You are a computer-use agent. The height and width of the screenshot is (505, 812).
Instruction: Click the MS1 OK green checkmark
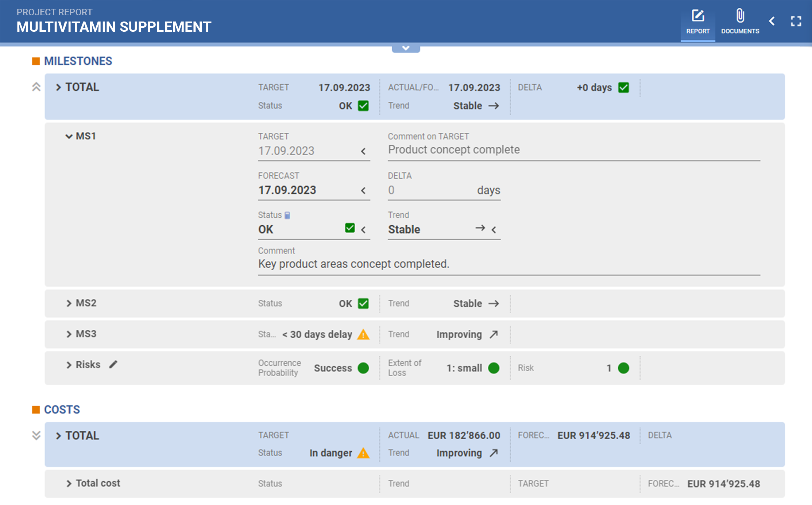[x=350, y=228]
